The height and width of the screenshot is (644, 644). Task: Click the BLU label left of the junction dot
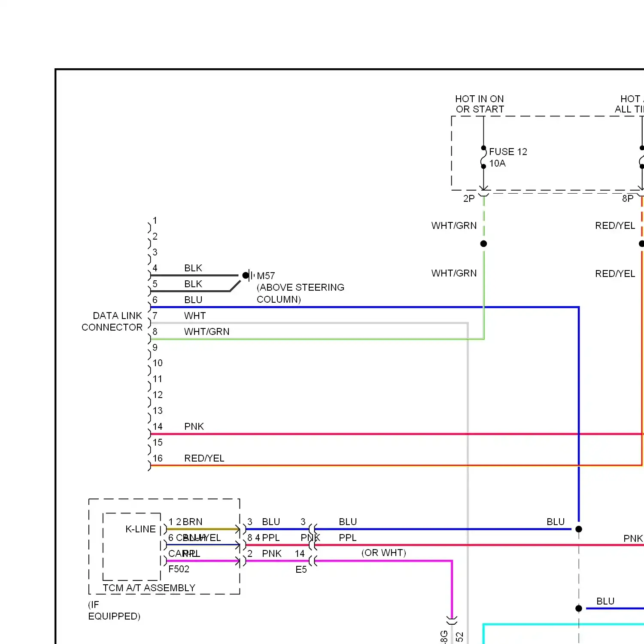[556, 522]
